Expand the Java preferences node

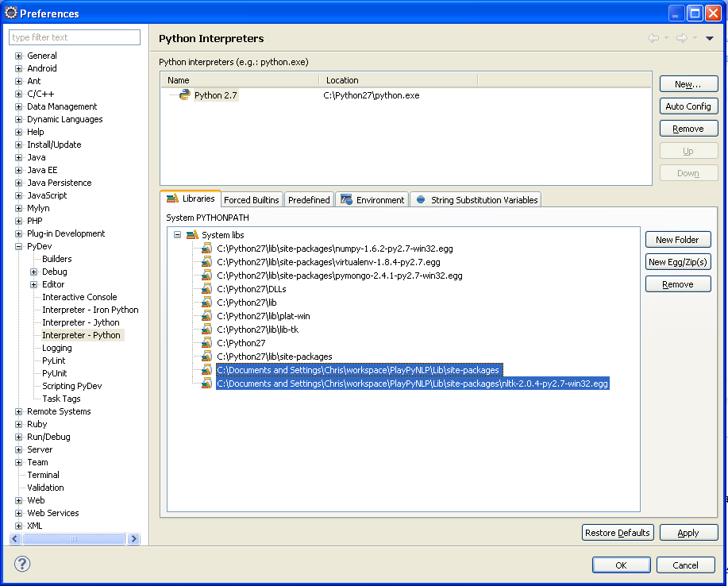[18, 157]
